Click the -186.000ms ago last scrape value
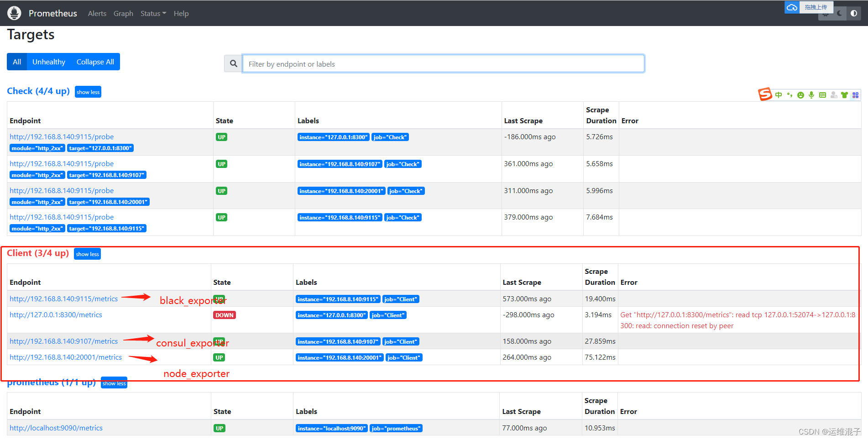Viewport: 868px width, 440px height. [530, 136]
